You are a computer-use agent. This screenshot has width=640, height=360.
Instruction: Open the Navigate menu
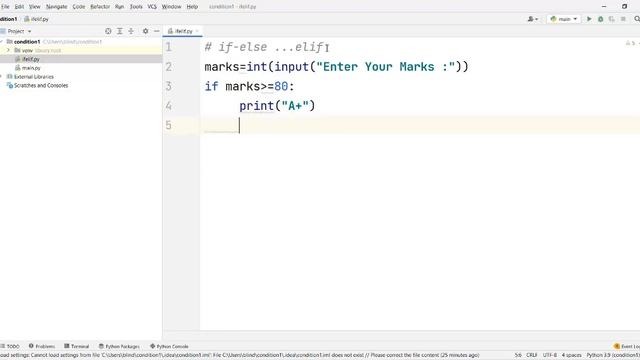click(x=56, y=7)
